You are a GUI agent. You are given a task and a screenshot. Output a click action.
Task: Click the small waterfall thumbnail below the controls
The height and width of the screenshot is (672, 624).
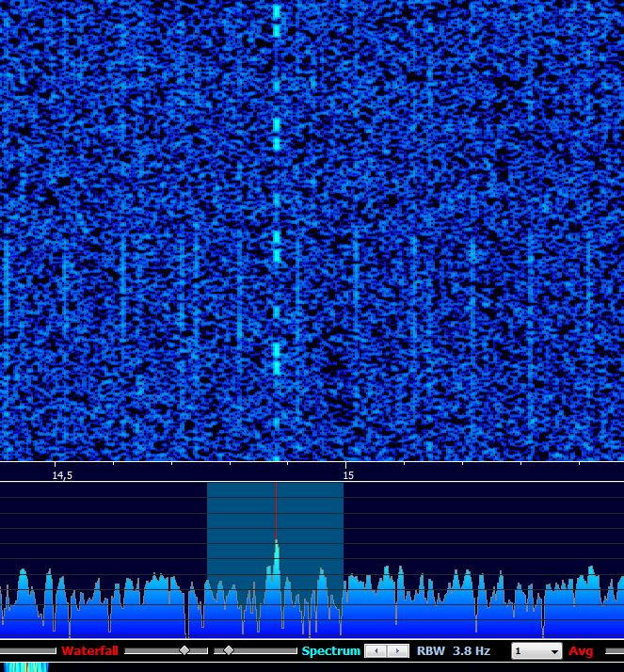coord(24,667)
